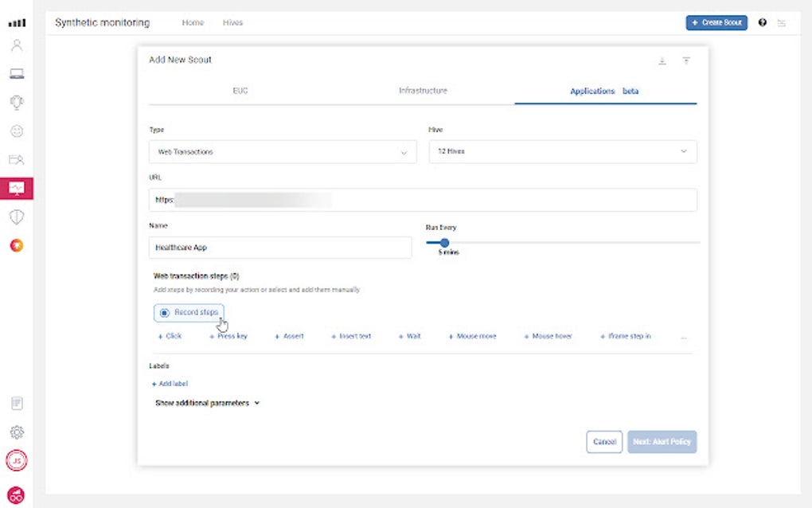Open the support headset icon in sidebar
The width and height of the screenshot is (812, 508).
(x=18, y=102)
